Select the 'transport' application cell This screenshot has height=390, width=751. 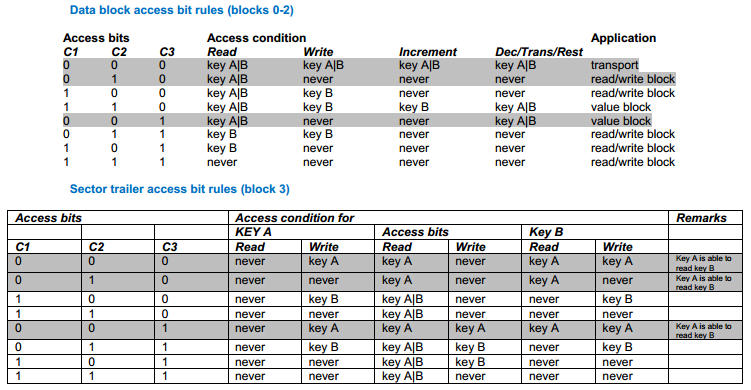coord(614,65)
